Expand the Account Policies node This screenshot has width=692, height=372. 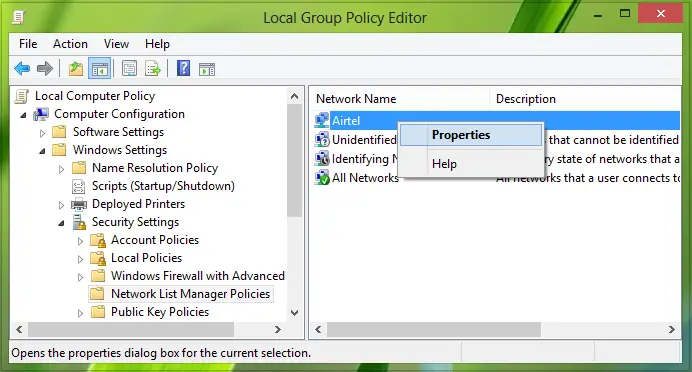80,241
